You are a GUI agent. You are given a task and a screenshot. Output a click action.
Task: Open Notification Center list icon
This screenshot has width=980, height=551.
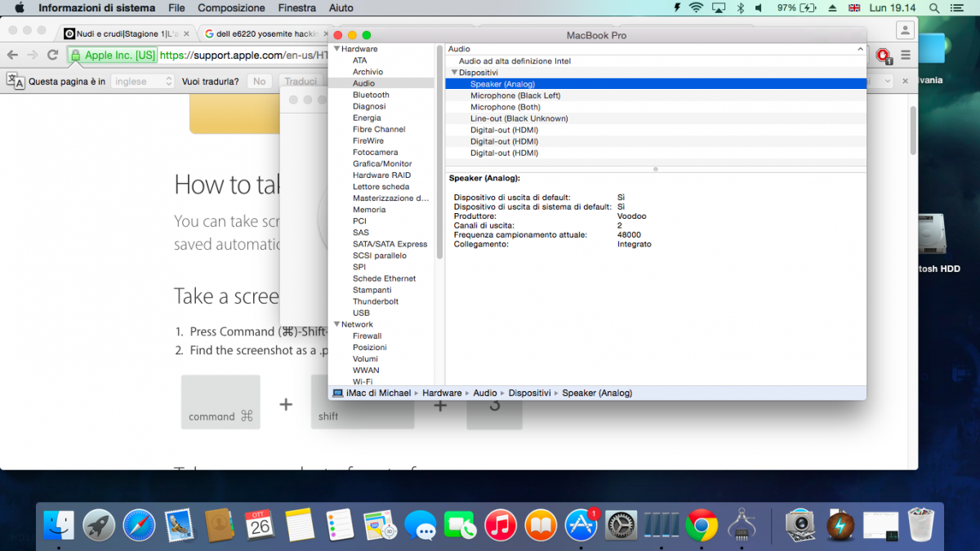click(x=957, y=7)
